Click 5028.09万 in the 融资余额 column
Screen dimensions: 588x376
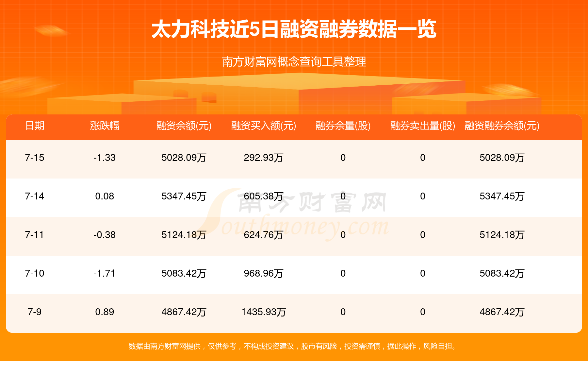[184, 158]
